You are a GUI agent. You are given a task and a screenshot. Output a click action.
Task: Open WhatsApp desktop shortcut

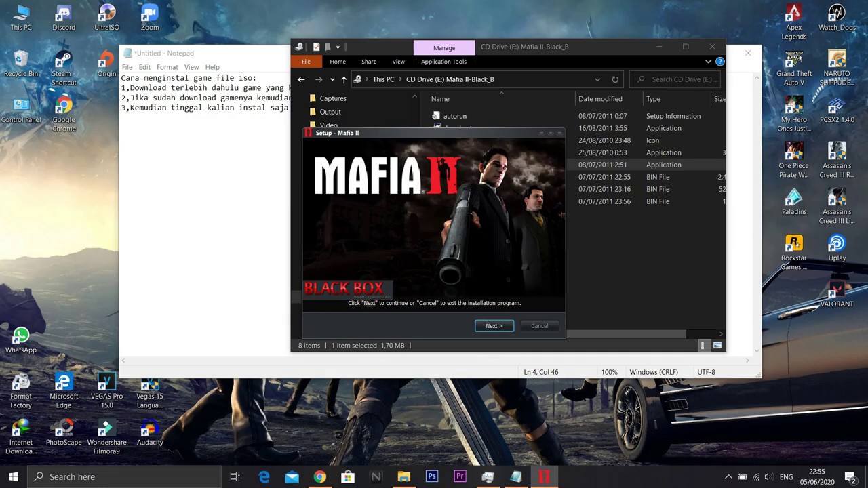coord(21,340)
